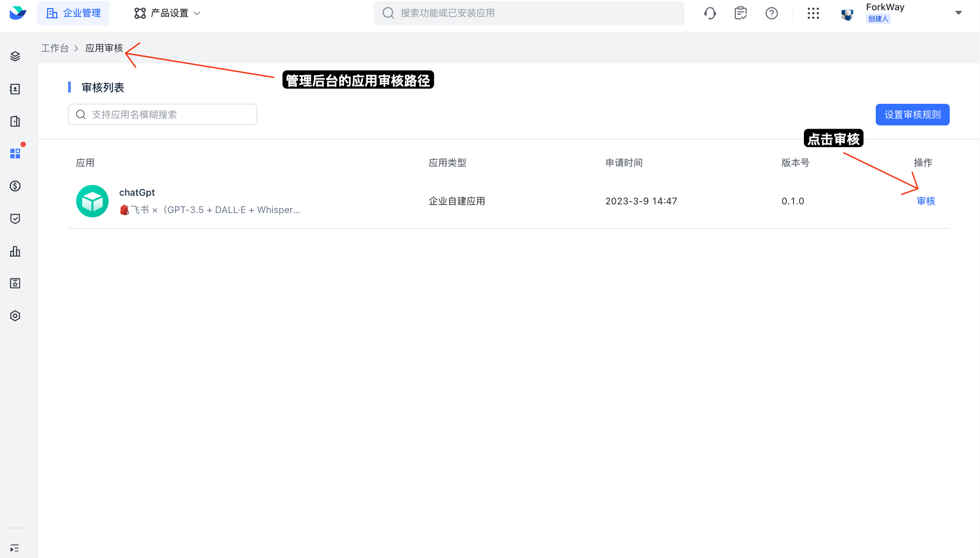Image resolution: width=980 pixels, height=558 pixels.
Task: Click the 企业自建应用 type cell
Action: (x=457, y=201)
